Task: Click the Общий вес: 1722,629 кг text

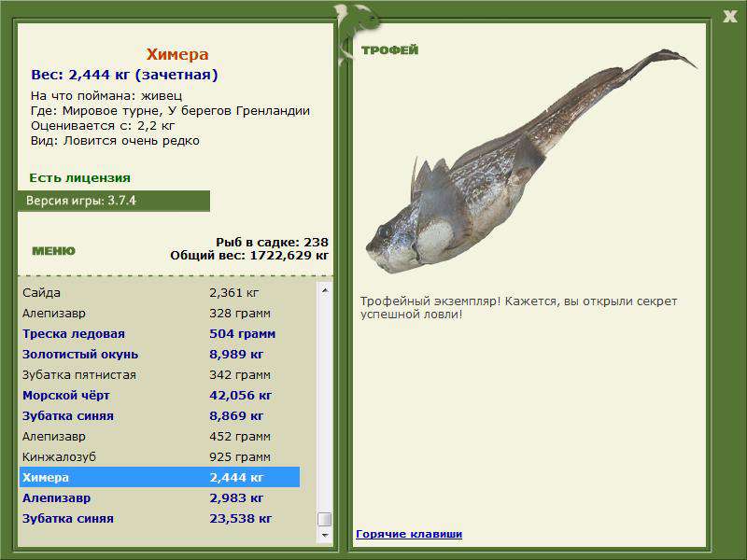Action: (249, 256)
